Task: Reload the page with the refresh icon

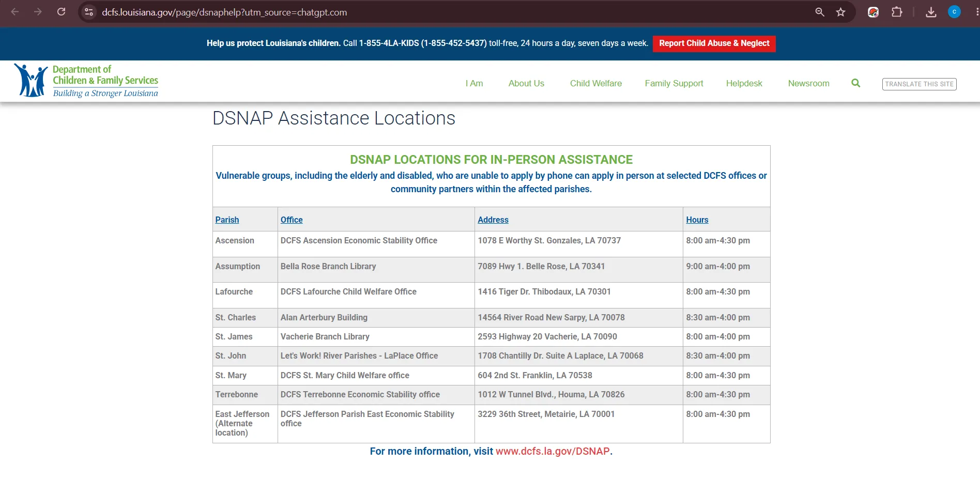Action: click(x=61, y=12)
